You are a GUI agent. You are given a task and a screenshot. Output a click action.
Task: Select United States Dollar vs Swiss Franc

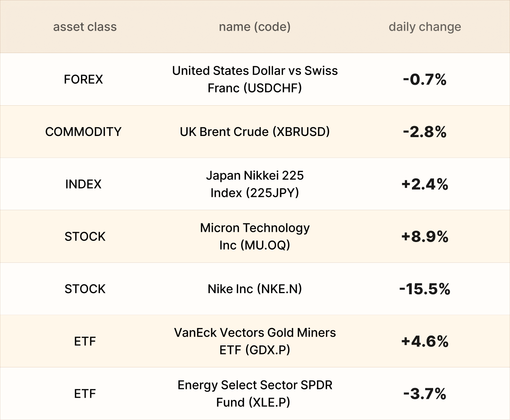(x=255, y=79)
